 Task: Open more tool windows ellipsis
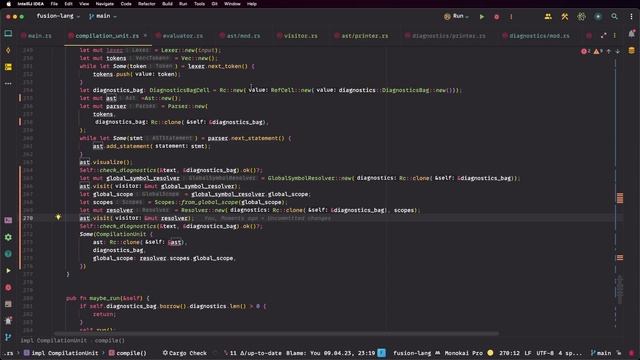pyautogui.click(x=8, y=83)
